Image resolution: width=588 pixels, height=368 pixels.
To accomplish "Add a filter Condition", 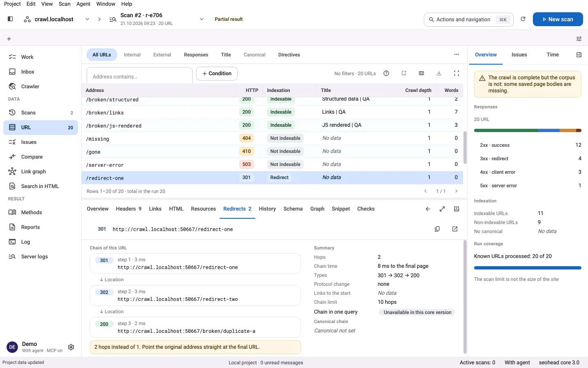I will (217, 74).
